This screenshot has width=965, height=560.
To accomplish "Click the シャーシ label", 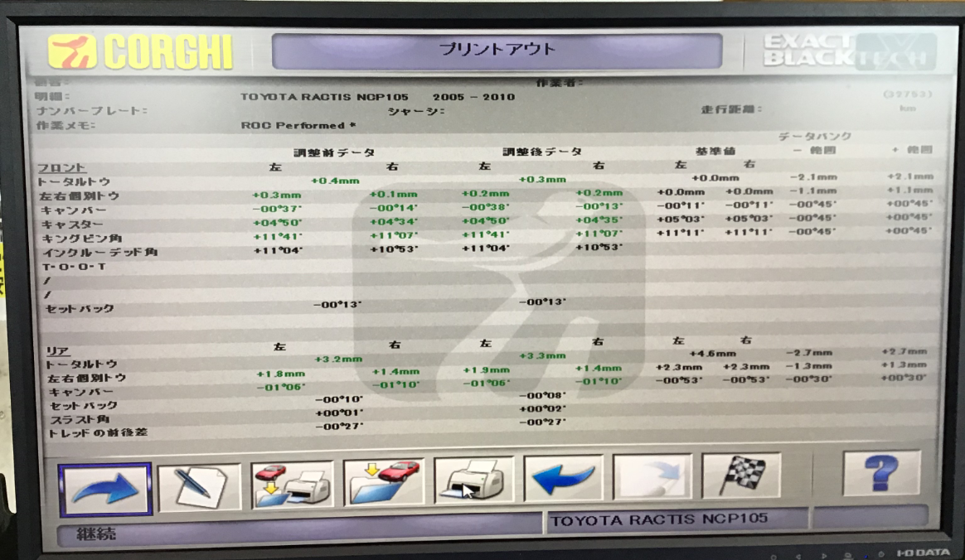I will tap(416, 111).
